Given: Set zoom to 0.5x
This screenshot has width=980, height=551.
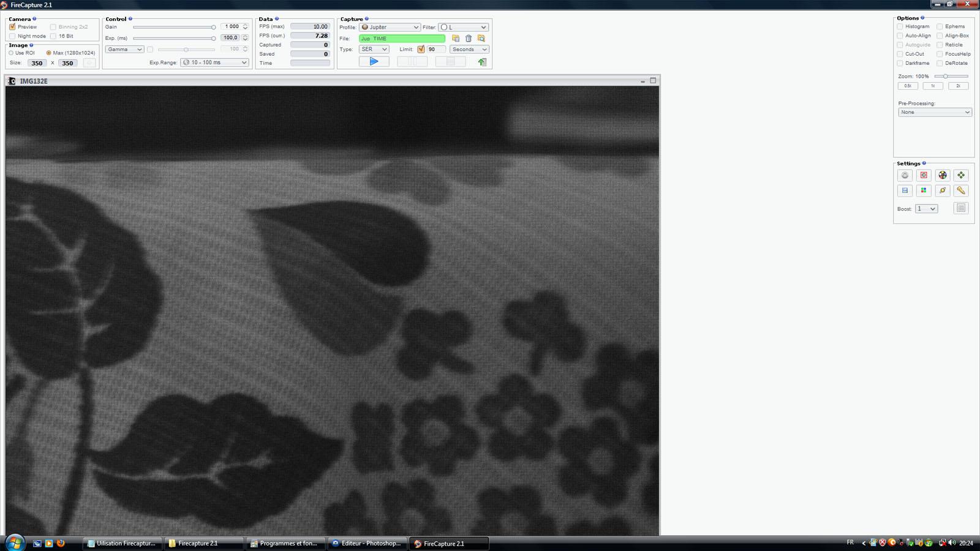Looking at the screenshot, I should pos(908,86).
